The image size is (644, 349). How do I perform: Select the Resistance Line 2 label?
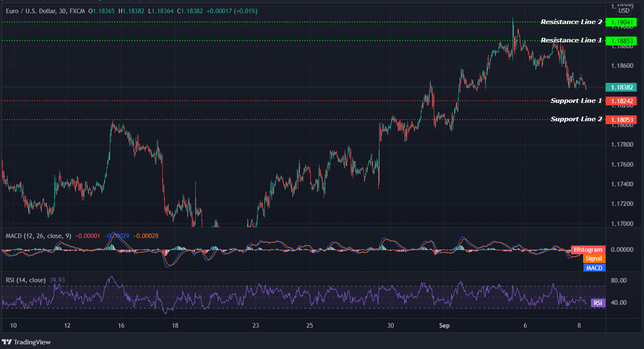point(571,22)
